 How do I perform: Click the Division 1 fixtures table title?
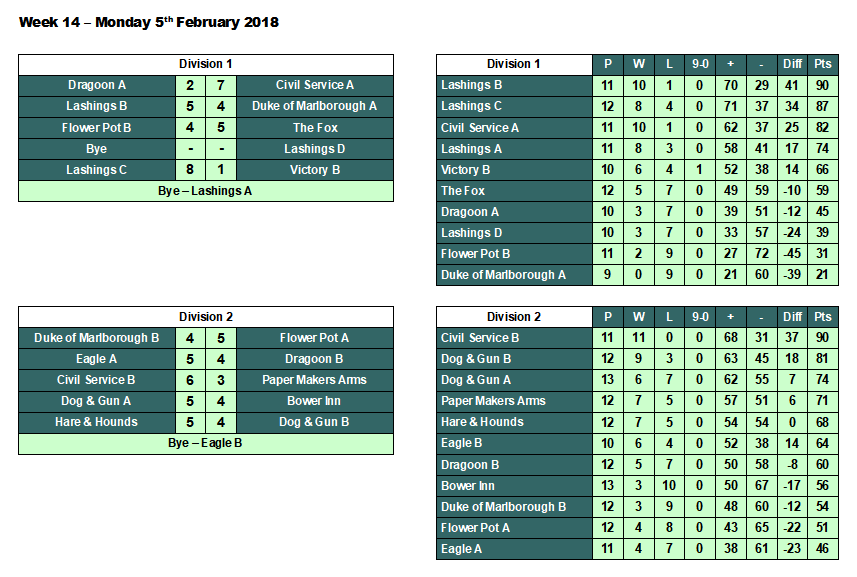coord(205,64)
